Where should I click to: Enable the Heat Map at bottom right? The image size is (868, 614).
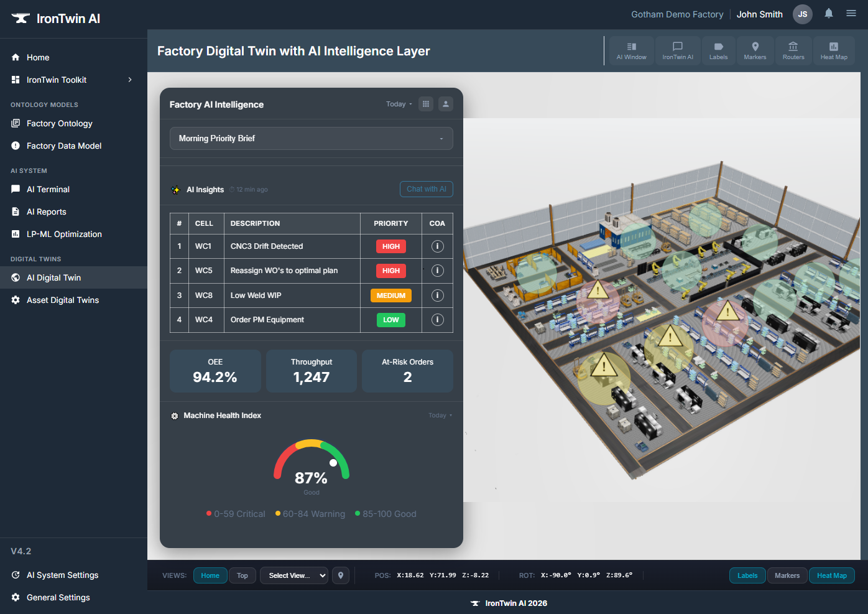click(832, 575)
